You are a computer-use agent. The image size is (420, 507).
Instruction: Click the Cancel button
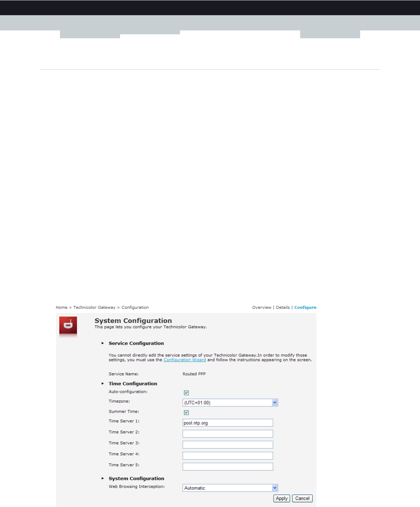302,499
